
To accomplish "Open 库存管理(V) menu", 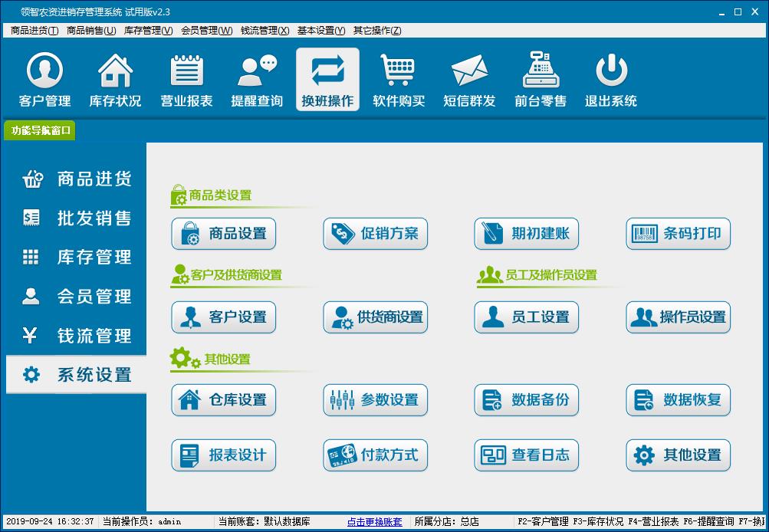I will 148,31.
